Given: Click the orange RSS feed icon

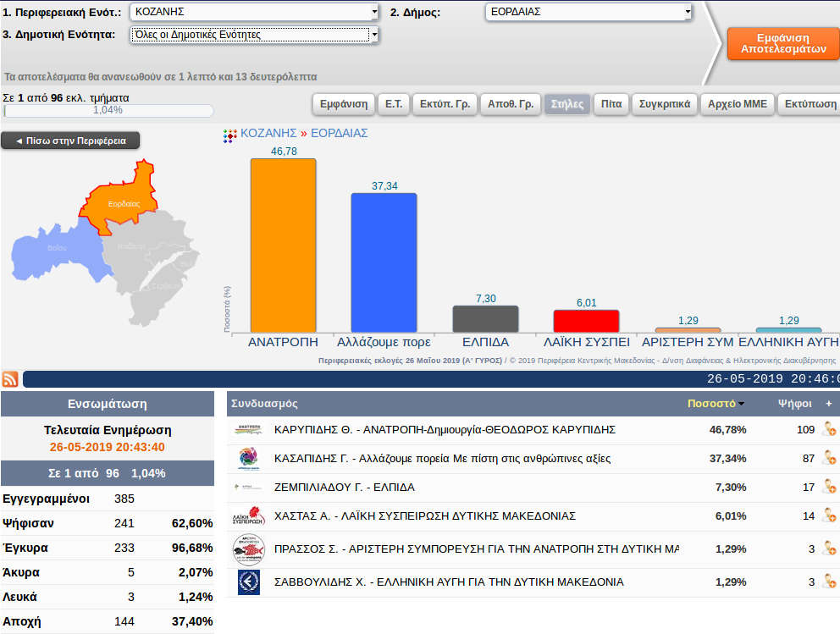Looking at the screenshot, I should tap(10, 379).
